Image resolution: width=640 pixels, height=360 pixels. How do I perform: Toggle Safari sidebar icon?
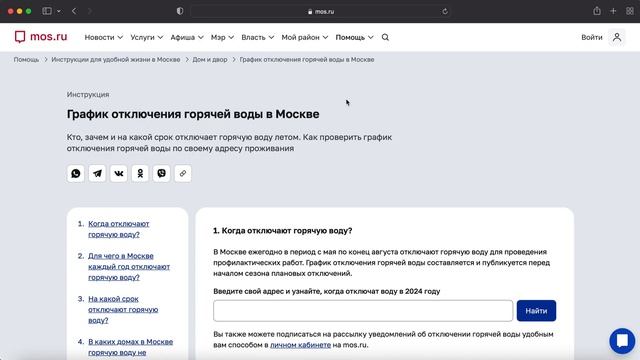click(x=47, y=11)
